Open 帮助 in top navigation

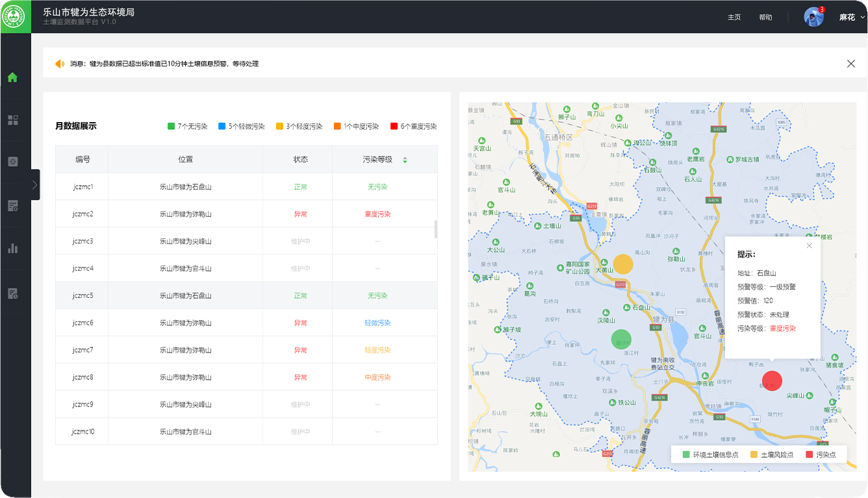pyautogui.click(x=765, y=18)
